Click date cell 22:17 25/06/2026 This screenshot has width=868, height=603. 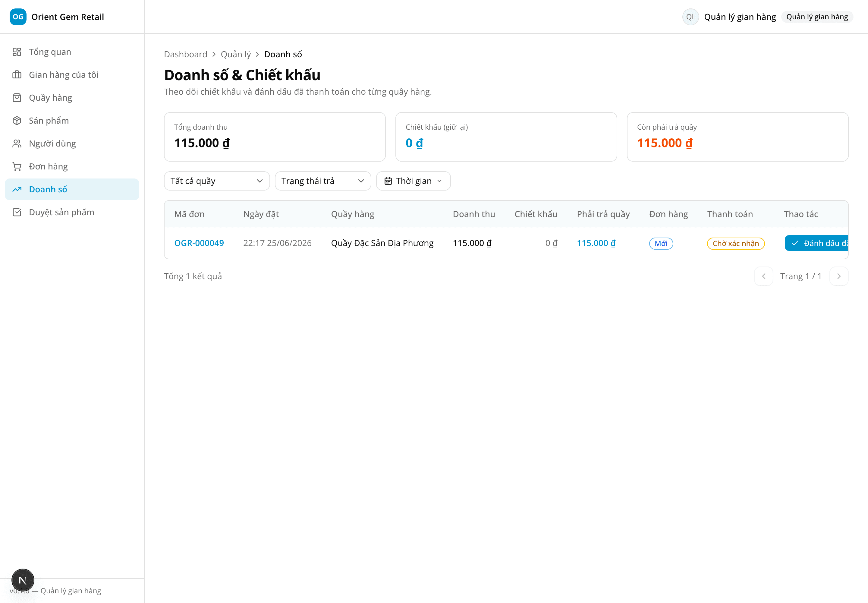click(x=277, y=243)
